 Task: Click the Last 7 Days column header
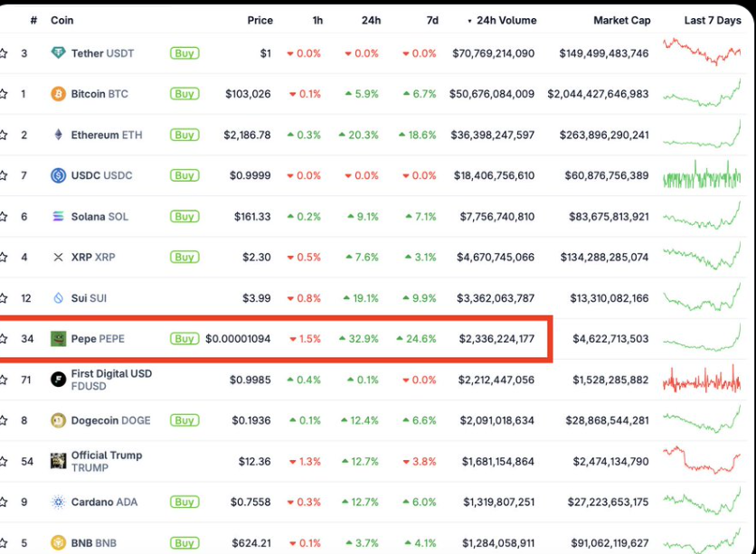coord(713,20)
